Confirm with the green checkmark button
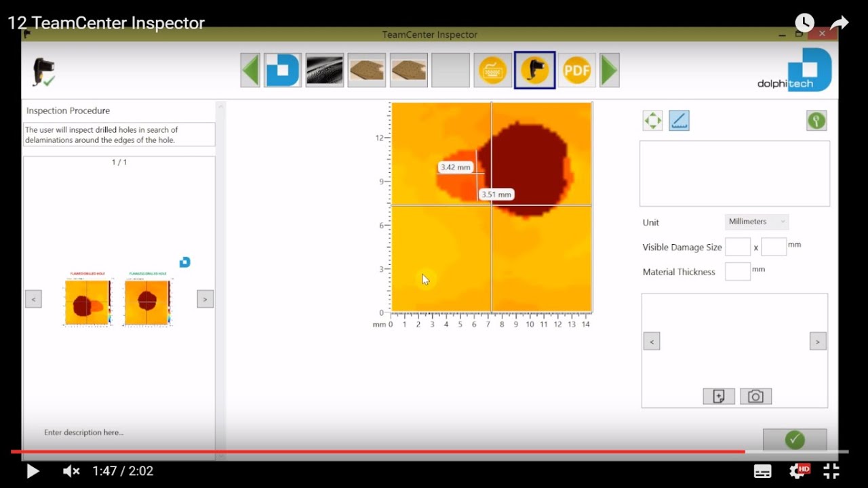868x488 pixels. click(794, 440)
